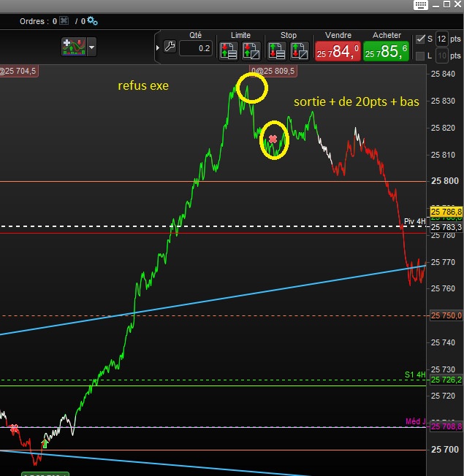Click the 25 840 price axis label
Screen dimensions: 464x476
[x=443, y=74]
